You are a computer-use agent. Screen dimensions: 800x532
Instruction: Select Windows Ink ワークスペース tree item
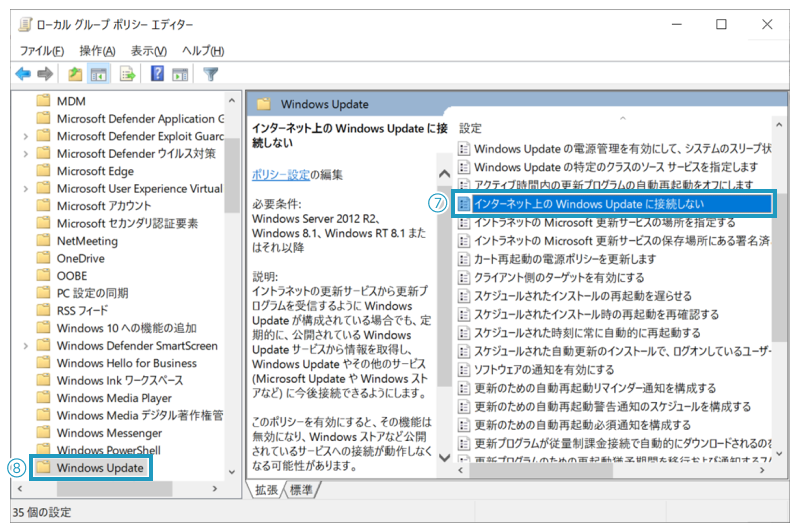(120, 381)
